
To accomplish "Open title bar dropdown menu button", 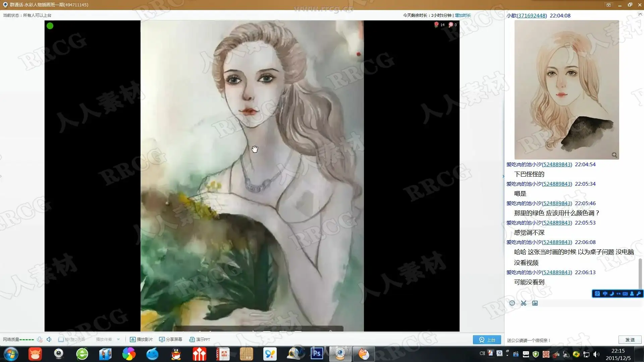I will (608, 5).
